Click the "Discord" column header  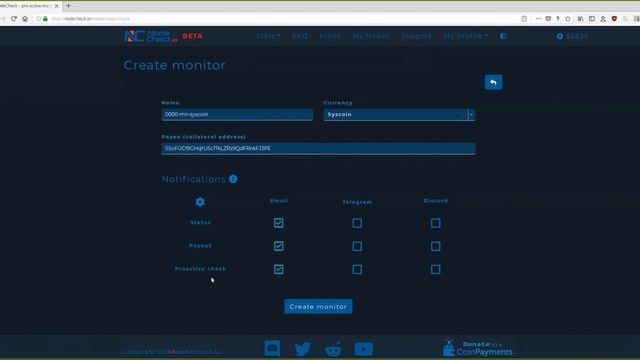tap(436, 201)
